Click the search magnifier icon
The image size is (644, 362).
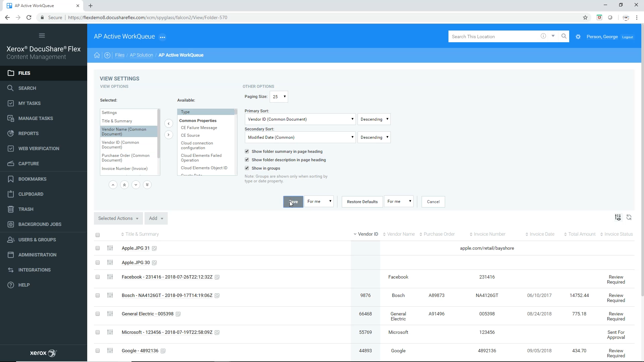tap(564, 36)
